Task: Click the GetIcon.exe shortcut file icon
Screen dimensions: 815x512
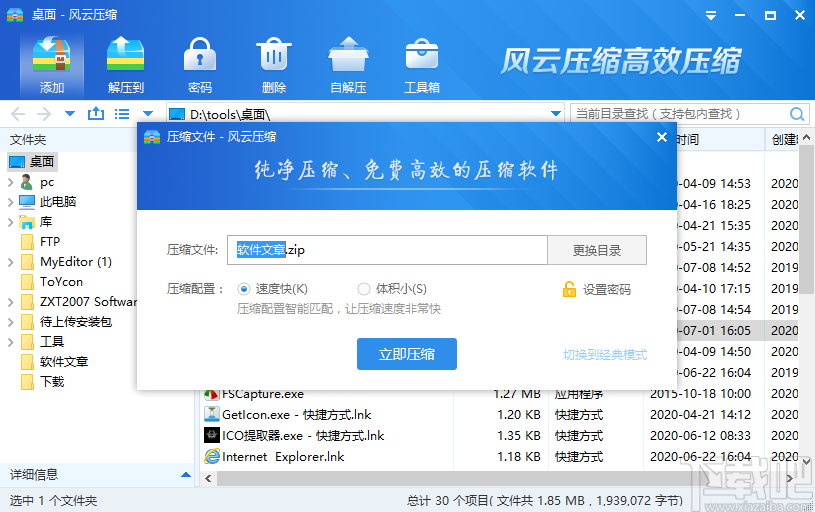Action: pos(212,414)
